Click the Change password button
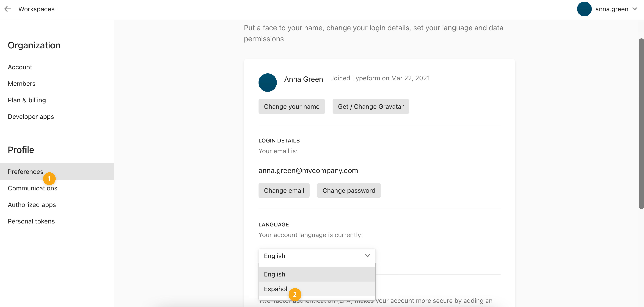This screenshot has height=307, width=644. point(348,191)
